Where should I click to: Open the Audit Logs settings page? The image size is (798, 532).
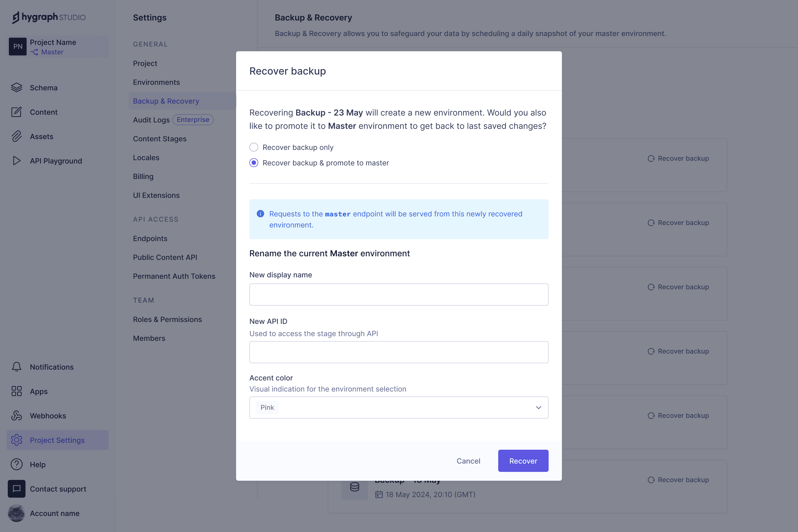pyautogui.click(x=151, y=120)
